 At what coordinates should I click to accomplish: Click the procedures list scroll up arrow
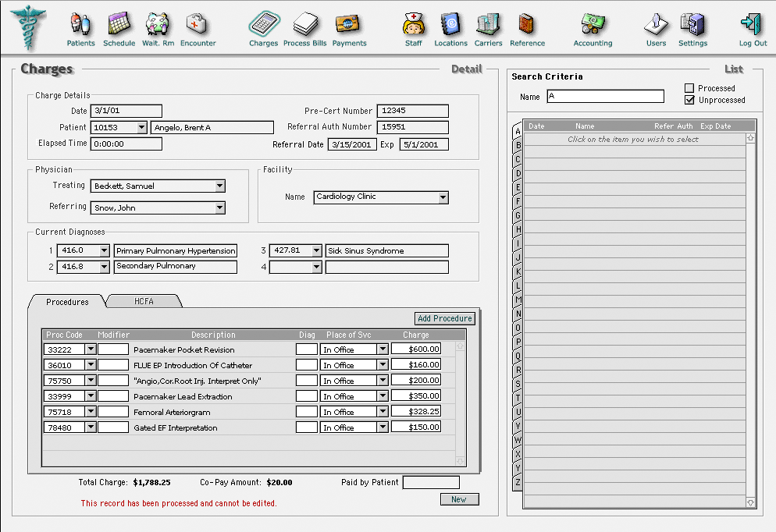click(461, 346)
